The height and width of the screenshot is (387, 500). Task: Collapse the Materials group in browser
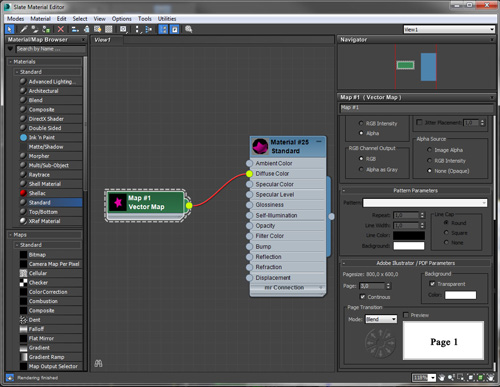click(x=10, y=62)
